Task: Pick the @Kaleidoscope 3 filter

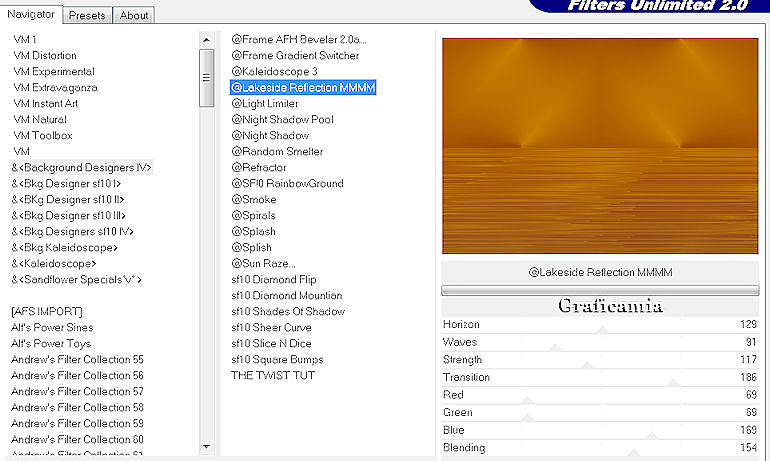Action: (x=274, y=71)
